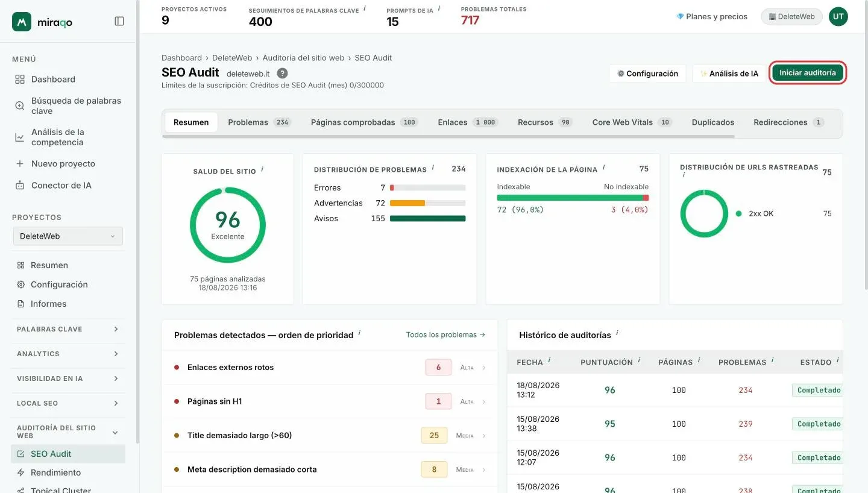Click the UT user avatar
Viewport: 868px width, 493px height.
pos(838,17)
